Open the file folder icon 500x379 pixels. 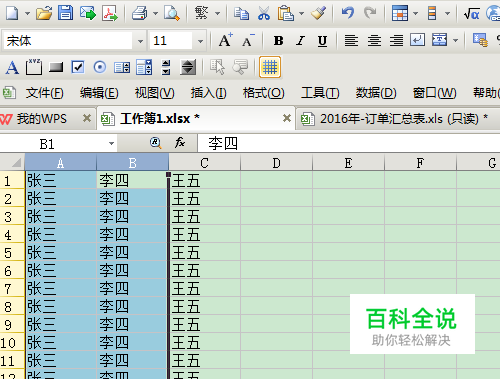tap(44, 13)
